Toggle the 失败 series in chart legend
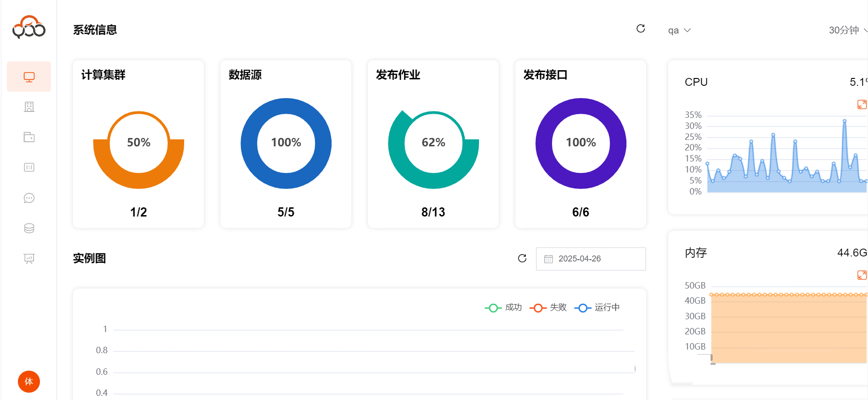The width and height of the screenshot is (868, 400). point(548,307)
